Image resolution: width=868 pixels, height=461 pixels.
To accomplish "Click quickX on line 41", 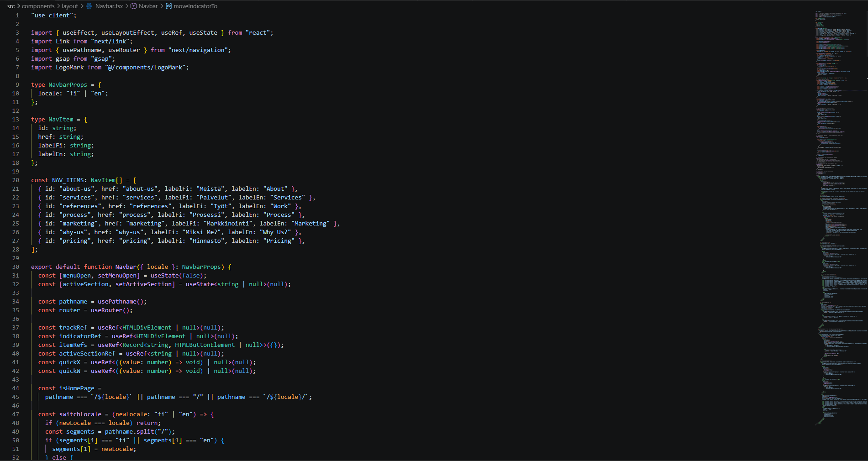I will [70, 362].
